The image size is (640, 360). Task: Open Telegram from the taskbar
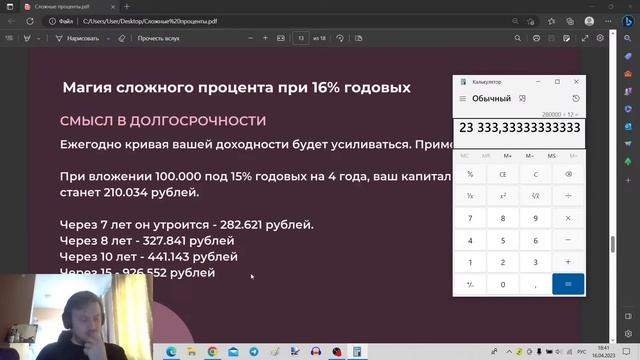(254, 351)
